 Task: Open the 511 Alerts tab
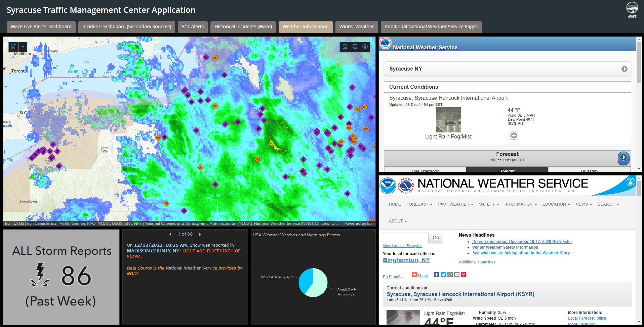pyautogui.click(x=193, y=27)
